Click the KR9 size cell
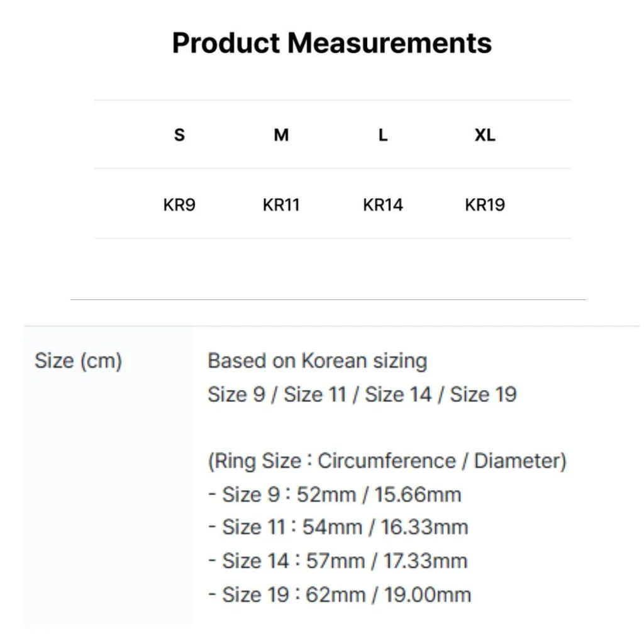644x644 pixels. pyautogui.click(x=179, y=205)
